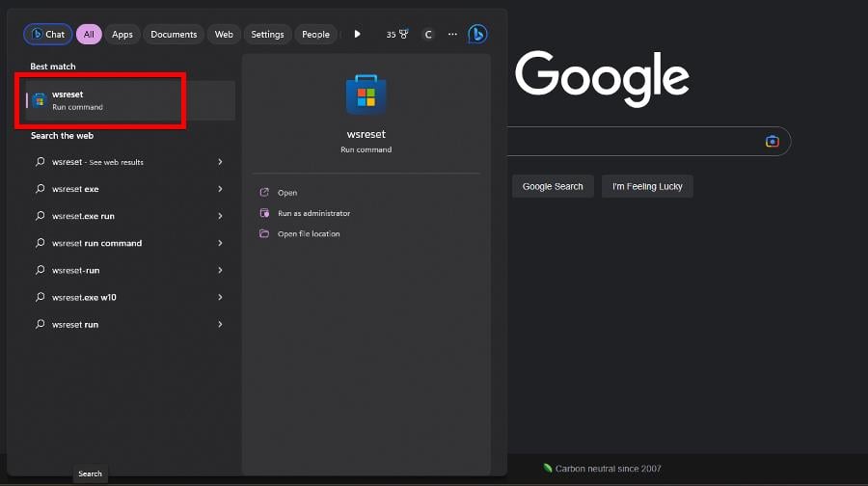Click Open in the preview pane
Viewport: 868px width, 486px height.
click(x=287, y=193)
